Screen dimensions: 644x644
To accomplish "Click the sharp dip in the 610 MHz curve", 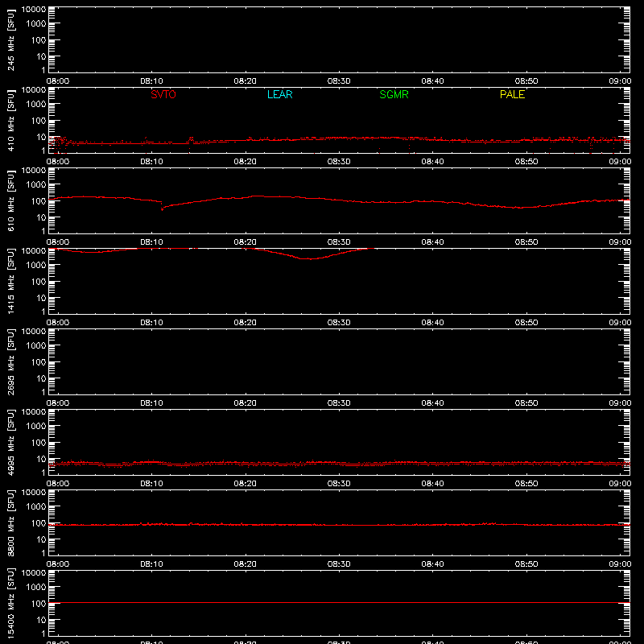I will click(x=163, y=208).
